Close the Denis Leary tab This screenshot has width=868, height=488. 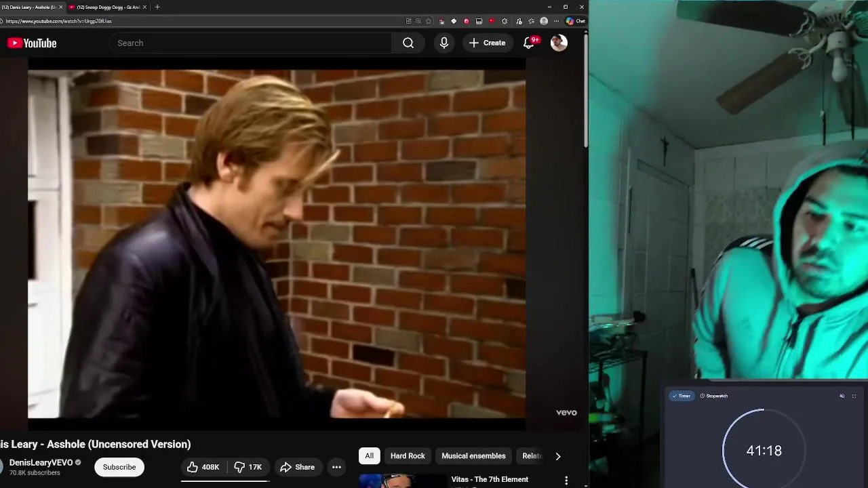(61, 7)
